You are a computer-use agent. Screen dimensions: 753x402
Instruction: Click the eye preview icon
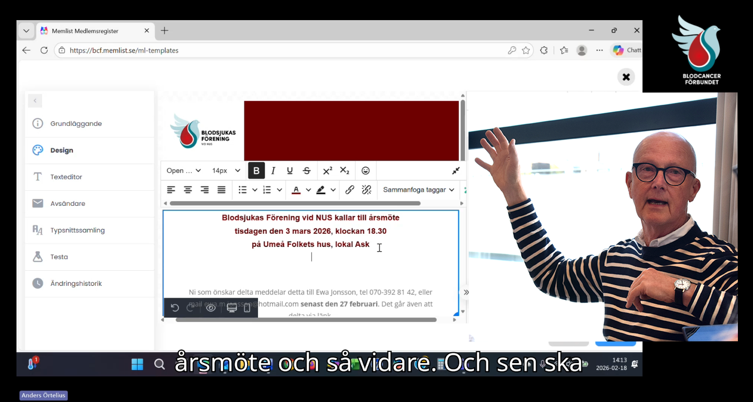tap(211, 308)
